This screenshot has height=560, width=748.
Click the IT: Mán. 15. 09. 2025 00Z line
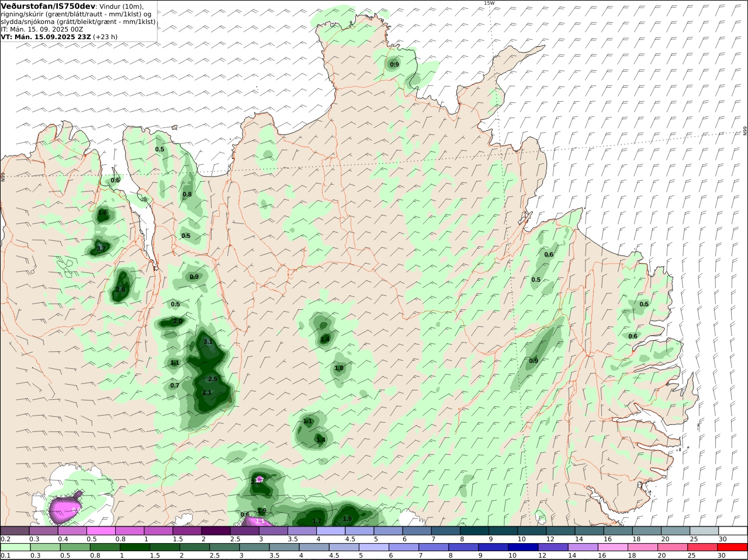pos(42,29)
